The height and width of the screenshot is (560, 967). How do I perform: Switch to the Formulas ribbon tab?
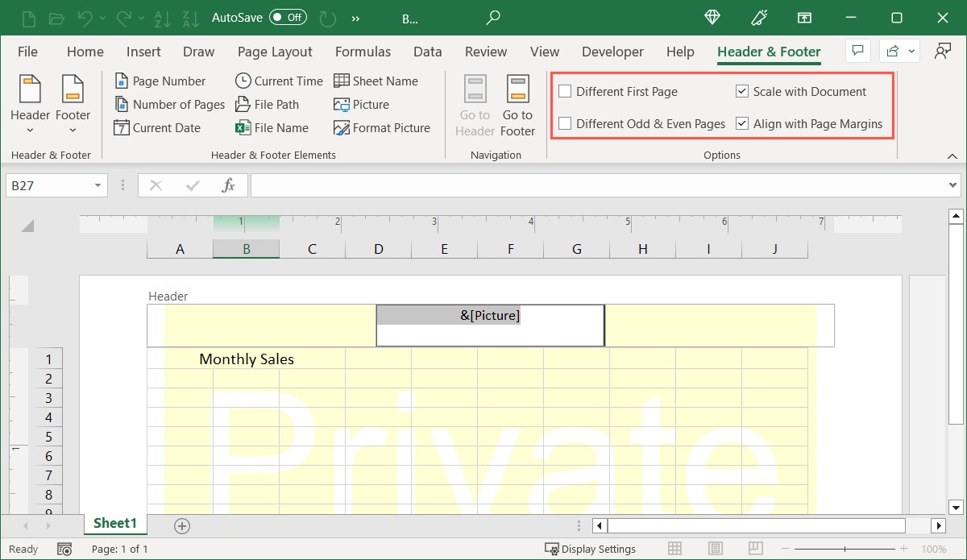click(x=363, y=52)
